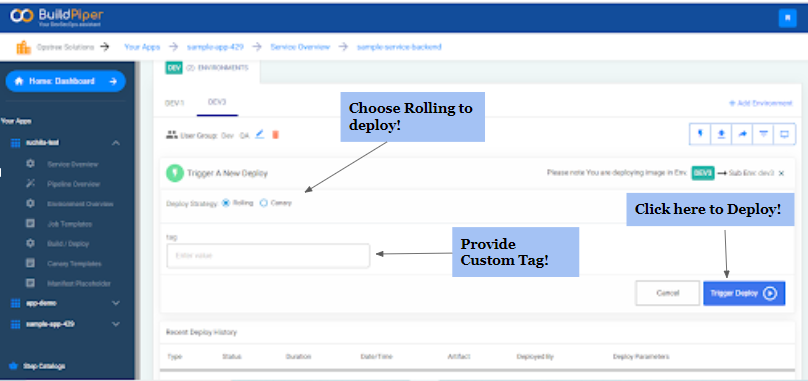Click the wand icon beside Pipeline Overview
808x381 pixels.
click(30, 184)
